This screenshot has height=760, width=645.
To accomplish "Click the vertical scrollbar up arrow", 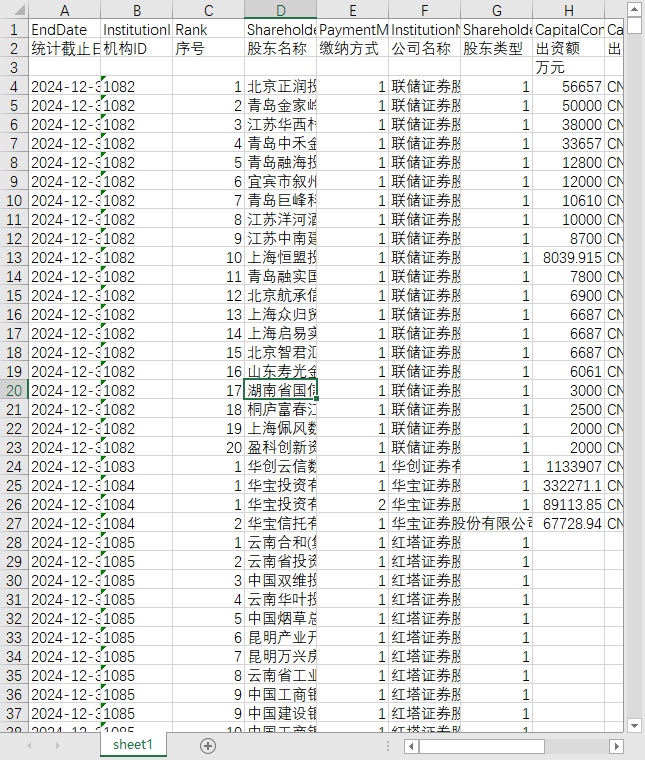I will [x=634, y=9].
